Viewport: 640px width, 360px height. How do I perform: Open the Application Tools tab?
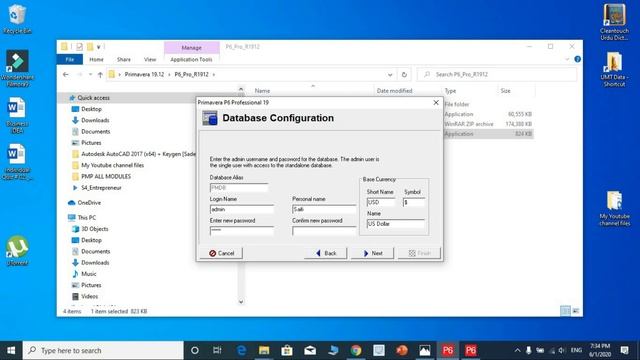click(191, 60)
